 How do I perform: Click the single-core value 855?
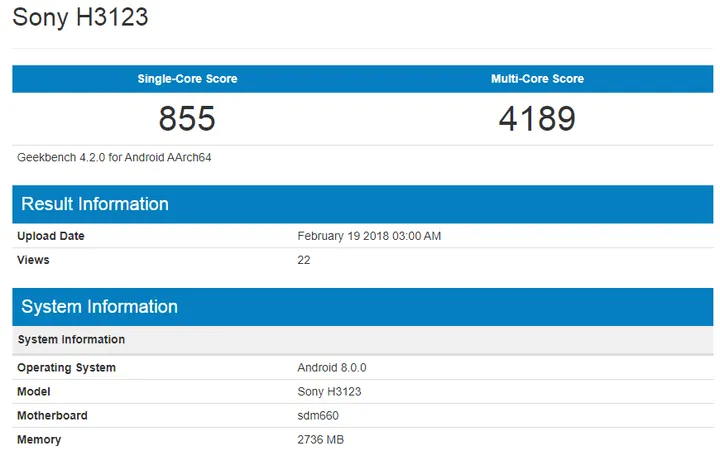[x=187, y=118]
